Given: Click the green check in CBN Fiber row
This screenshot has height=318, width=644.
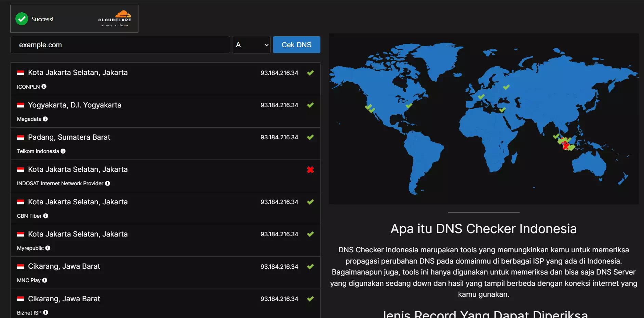Looking at the screenshot, I should coord(310,202).
